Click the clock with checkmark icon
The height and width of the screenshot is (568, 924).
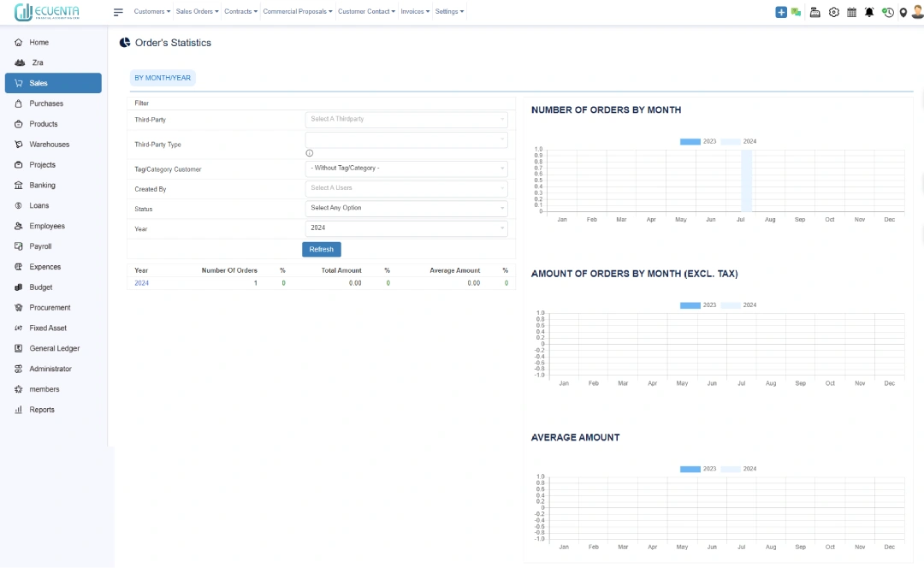pyautogui.click(x=887, y=12)
